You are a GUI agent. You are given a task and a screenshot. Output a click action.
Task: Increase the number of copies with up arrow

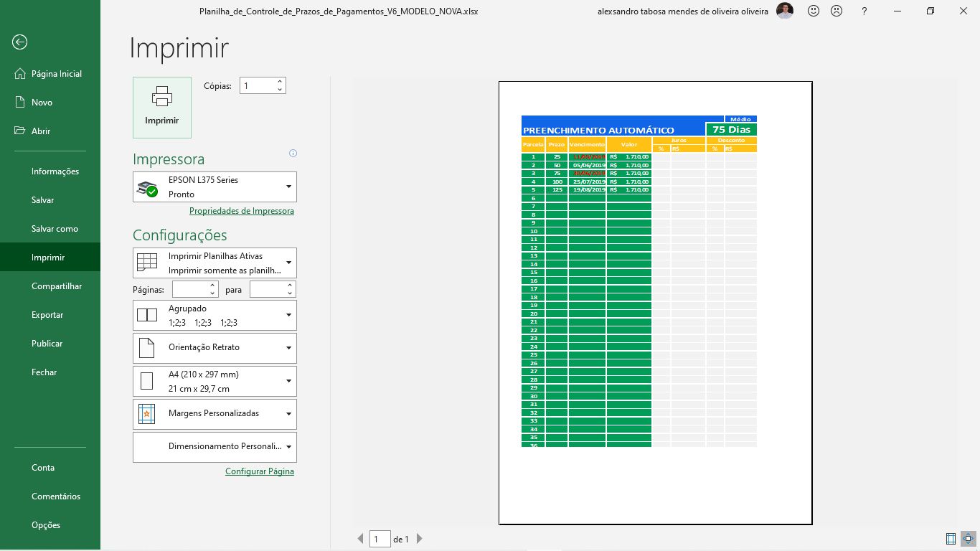[x=280, y=81]
